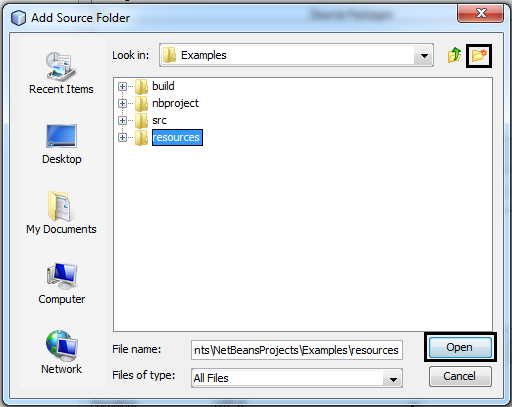Open My Documents location
The height and width of the screenshot is (407, 512).
click(x=61, y=213)
